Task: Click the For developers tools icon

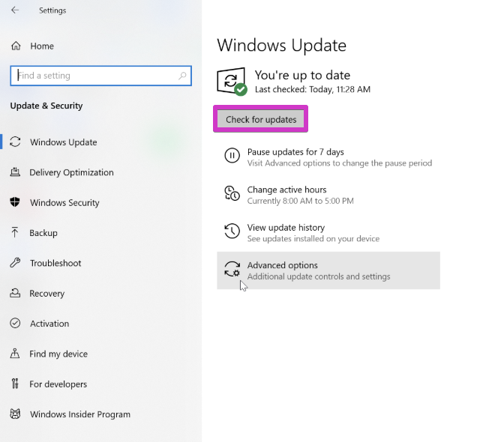Action: [x=15, y=384]
